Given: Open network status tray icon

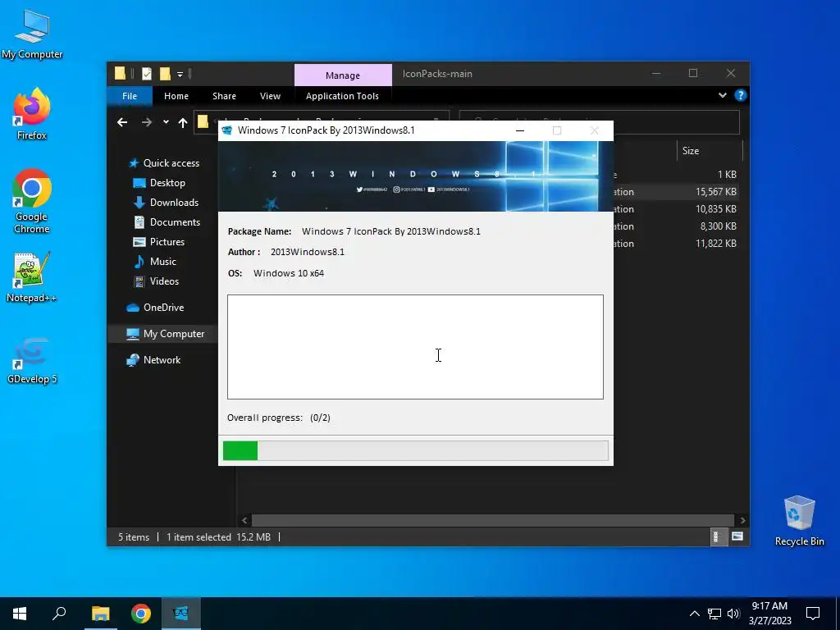Looking at the screenshot, I should [714, 614].
